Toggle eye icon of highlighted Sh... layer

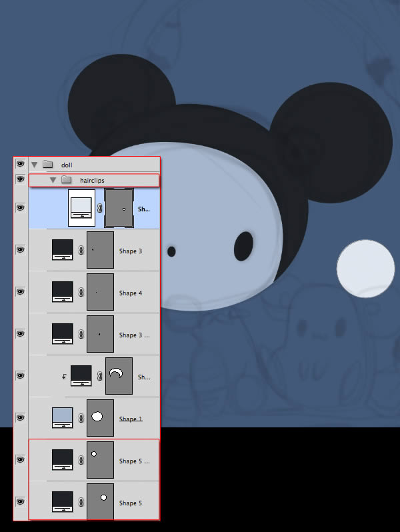point(21,207)
